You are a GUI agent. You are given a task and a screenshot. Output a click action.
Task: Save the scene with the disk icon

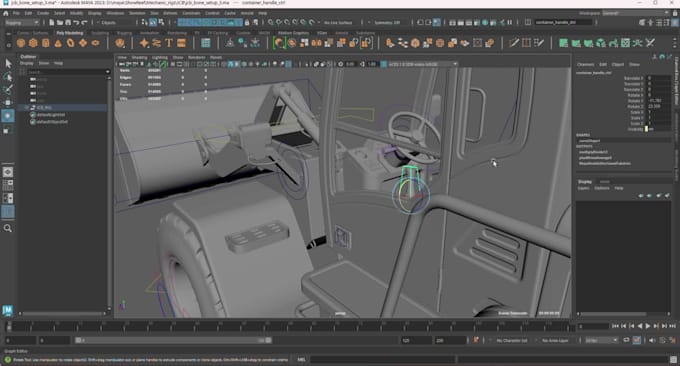coord(68,23)
